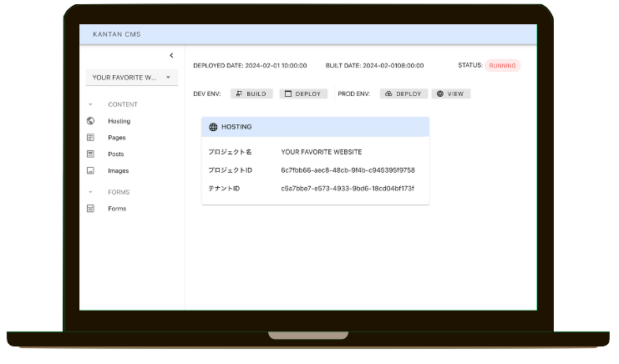
Task: Click the テナントID value text
Action: tap(348, 189)
